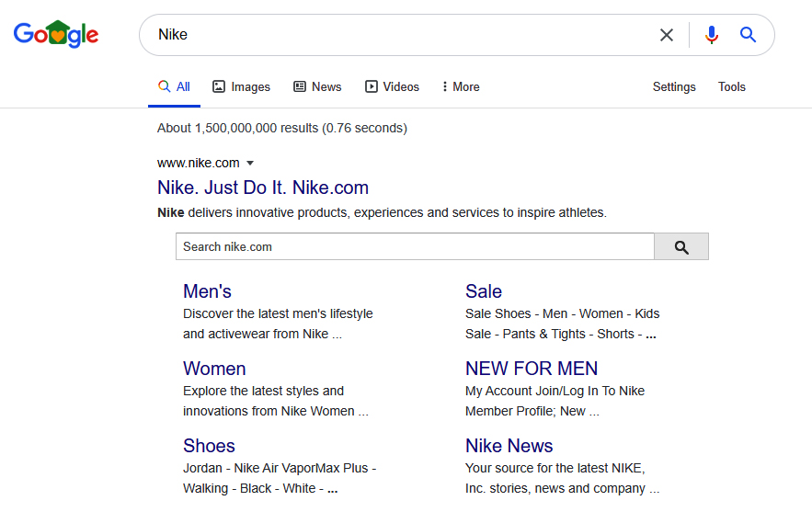The width and height of the screenshot is (812, 512).
Task: Click the magnifier icon in All tab
Action: tap(165, 86)
